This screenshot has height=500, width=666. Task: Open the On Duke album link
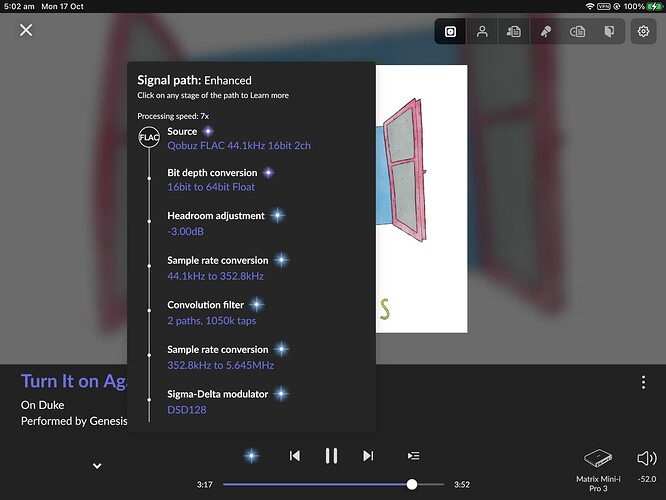pos(42,405)
